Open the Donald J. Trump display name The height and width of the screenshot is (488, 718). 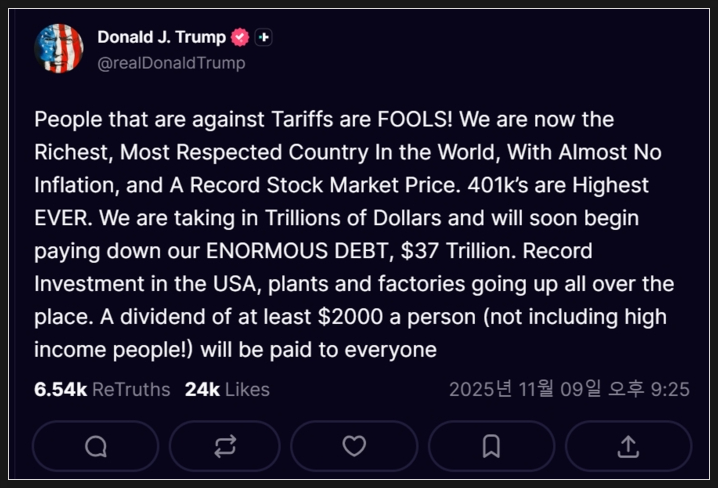162,37
